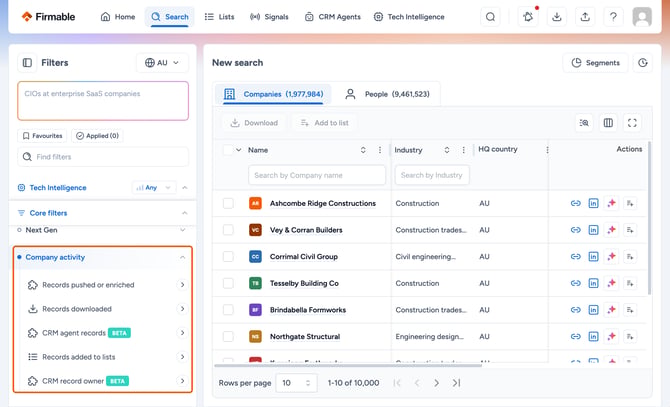The height and width of the screenshot is (407, 670).
Task: Open search history clock icon
Action: coord(643,63)
